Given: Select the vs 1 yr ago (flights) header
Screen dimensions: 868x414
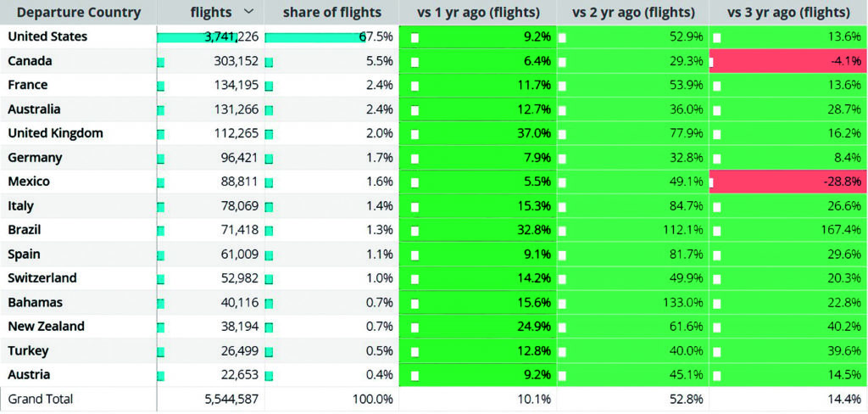Looking at the screenshot, I should pos(478,12).
